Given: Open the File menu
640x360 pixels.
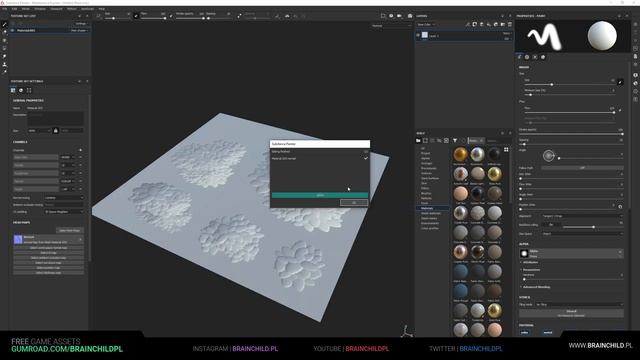Looking at the screenshot, I should pyautogui.click(x=4, y=9).
